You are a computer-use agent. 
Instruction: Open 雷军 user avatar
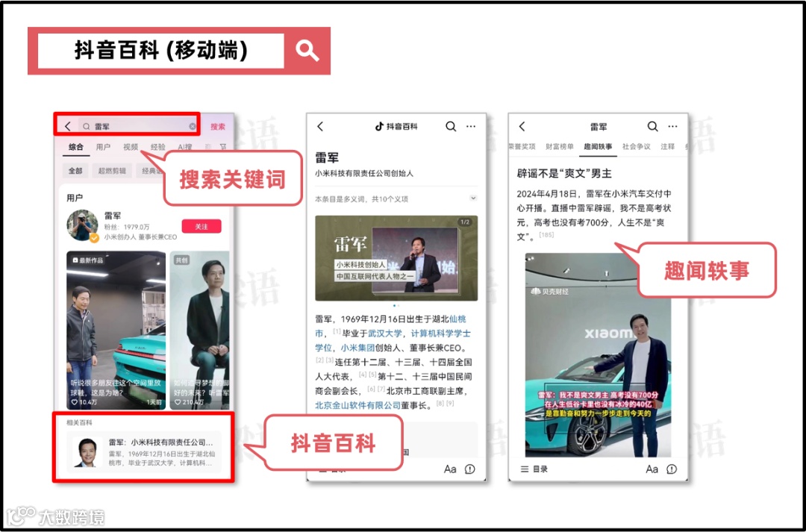coord(82,225)
